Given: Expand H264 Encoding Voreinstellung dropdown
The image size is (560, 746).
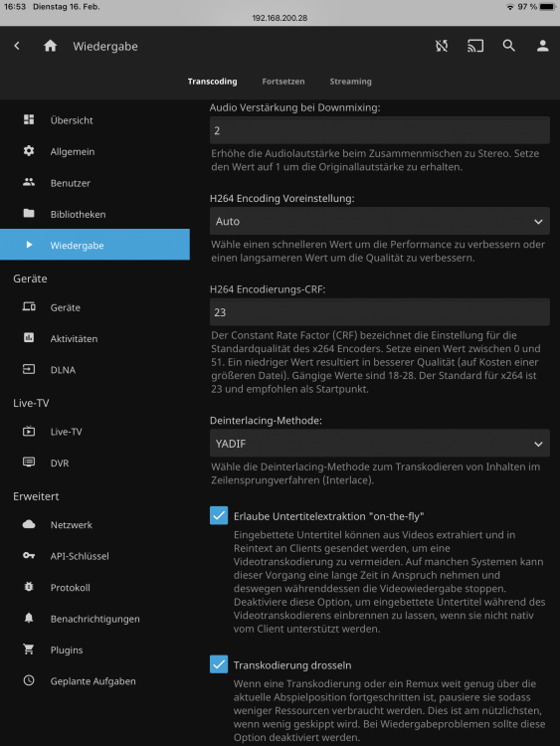Looking at the screenshot, I should [380, 221].
